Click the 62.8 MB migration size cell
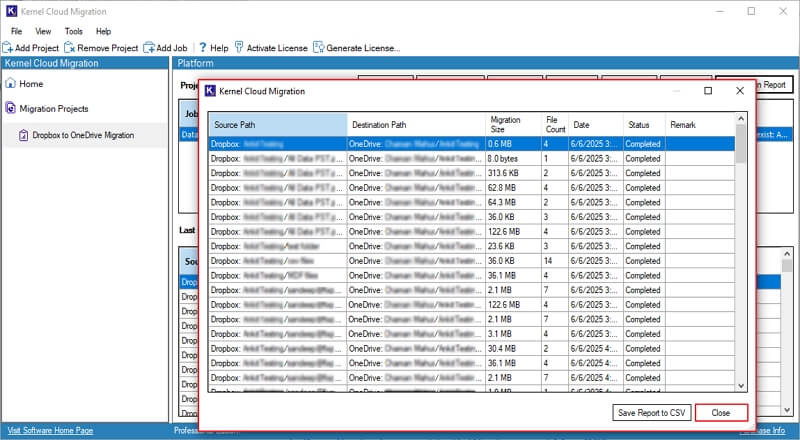800x440 pixels. point(513,188)
